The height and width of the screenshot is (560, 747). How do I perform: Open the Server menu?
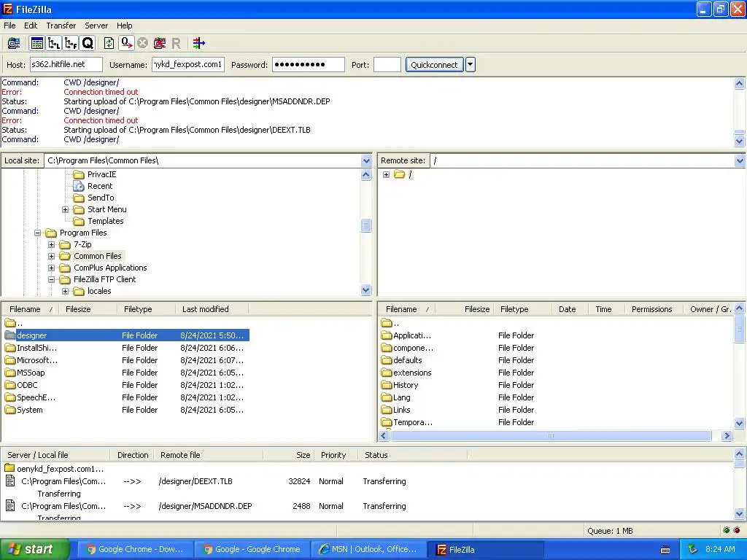click(96, 26)
